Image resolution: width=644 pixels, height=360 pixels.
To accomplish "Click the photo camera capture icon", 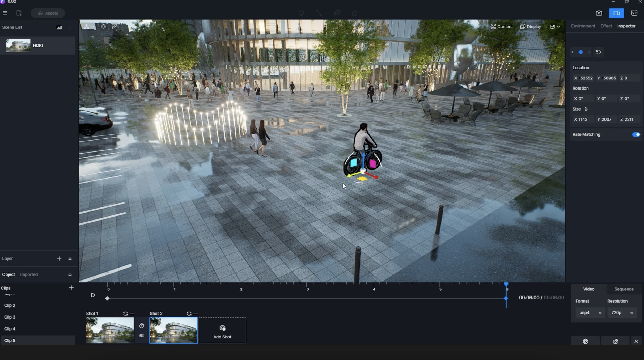I will coord(599,13).
